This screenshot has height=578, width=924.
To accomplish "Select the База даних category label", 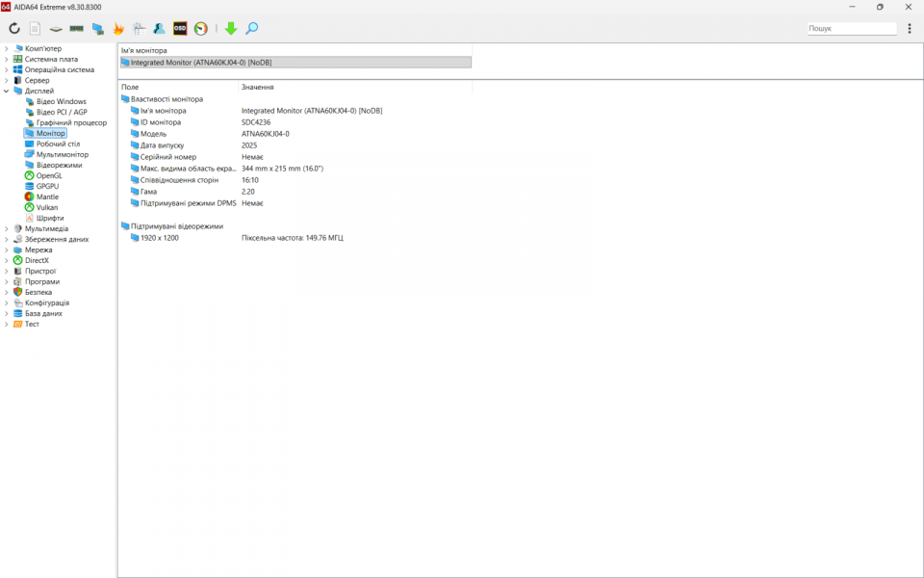I will coord(43,314).
